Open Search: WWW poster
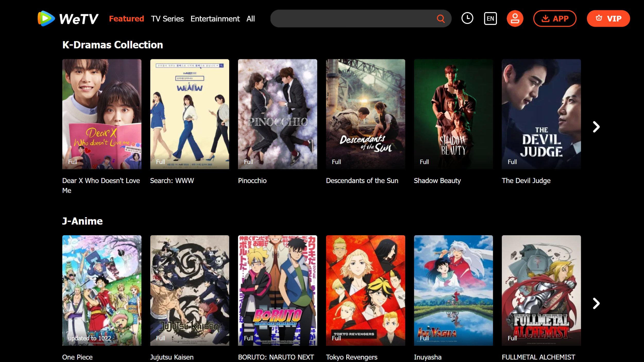 [190, 114]
